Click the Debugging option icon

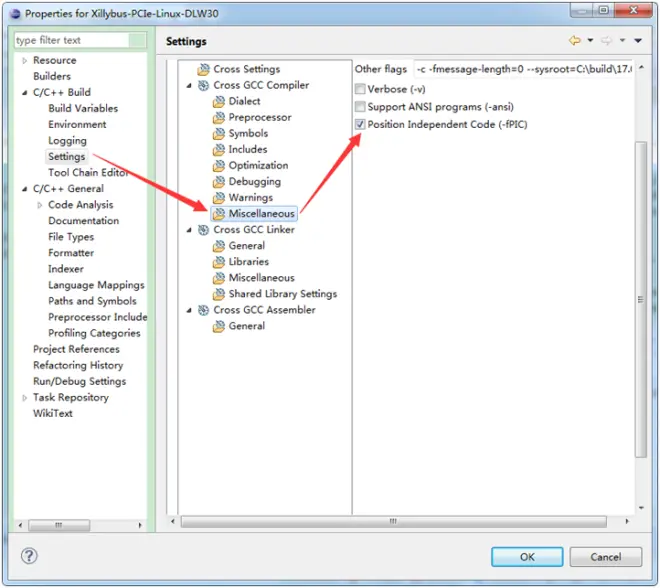pyautogui.click(x=218, y=182)
